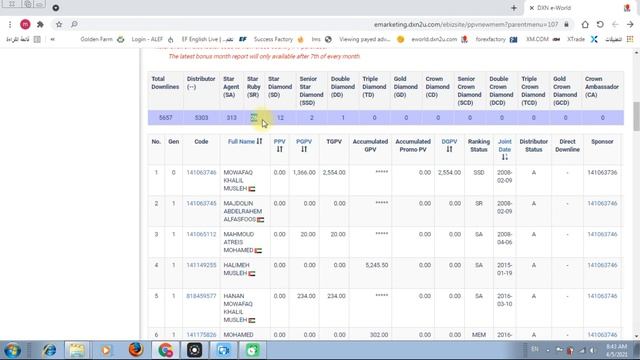This screenshot has height=360, width=640.
Task: Open the EF English Live bookmark
Action: [214, 39]
